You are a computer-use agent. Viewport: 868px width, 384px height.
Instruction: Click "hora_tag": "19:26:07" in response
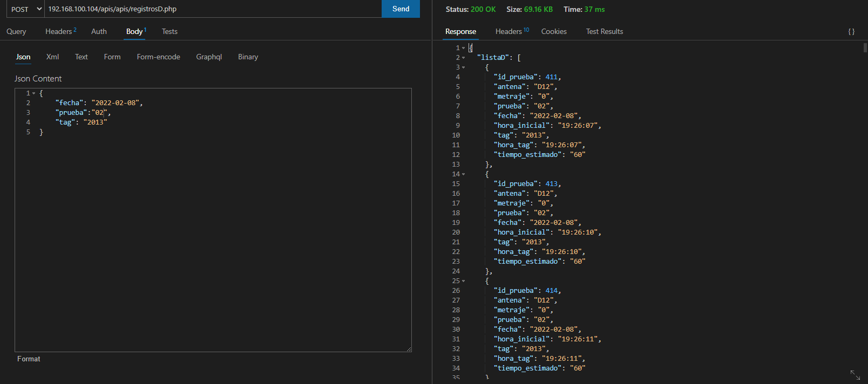pyautogui.click(x=539, y=145)
